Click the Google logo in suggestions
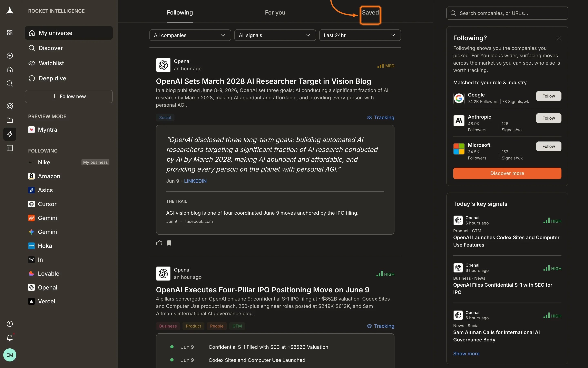Viewport: 588px width, 368px height. pos(459,98)
